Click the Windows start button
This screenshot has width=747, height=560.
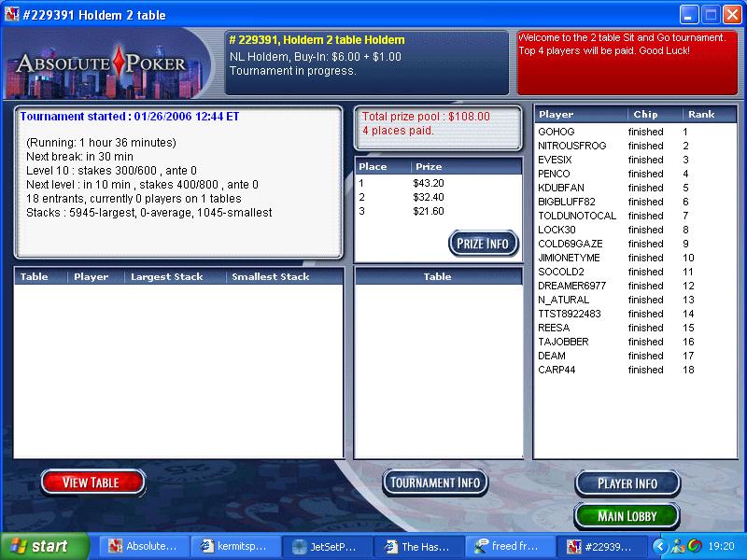(x=44, y=546)
